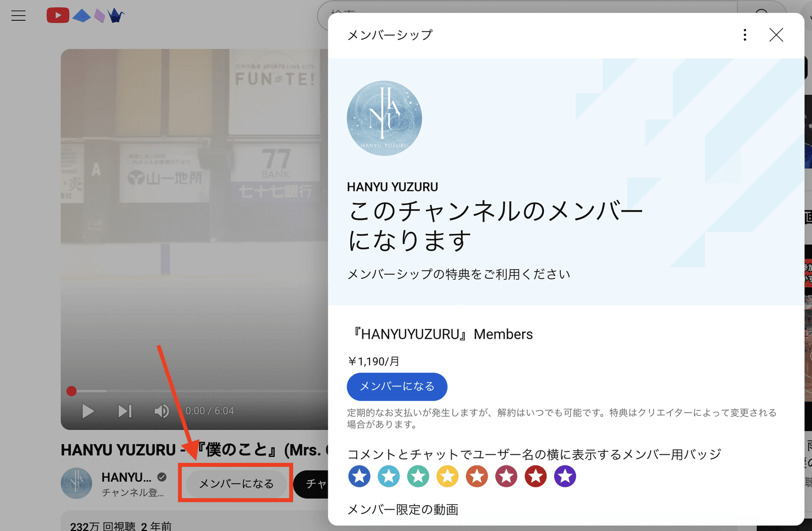
Task: Open the three-dot menu in the membership dialog
Action: pyautogui.click(x=745, y=35)
